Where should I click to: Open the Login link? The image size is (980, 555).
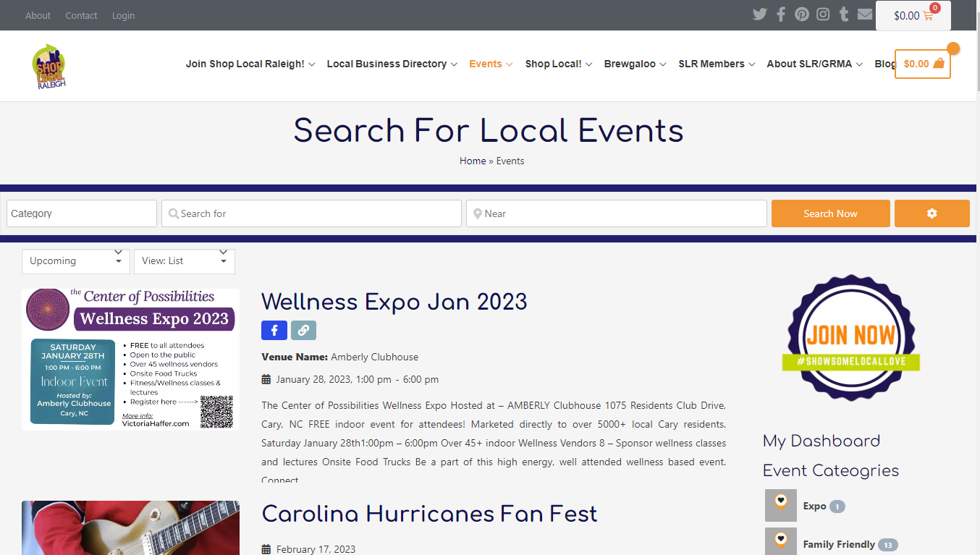coord(123,15)
